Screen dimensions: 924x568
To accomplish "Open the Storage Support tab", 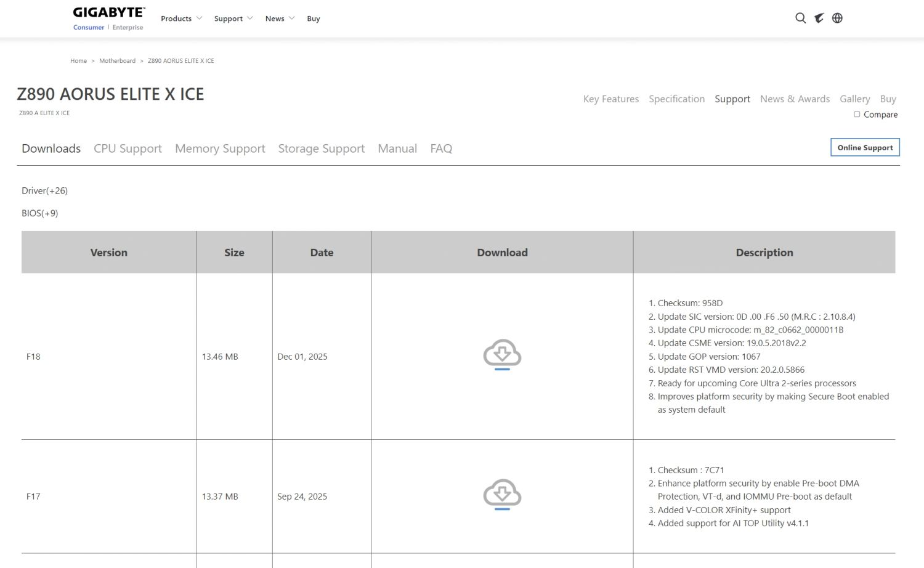I will pos(321,148).
